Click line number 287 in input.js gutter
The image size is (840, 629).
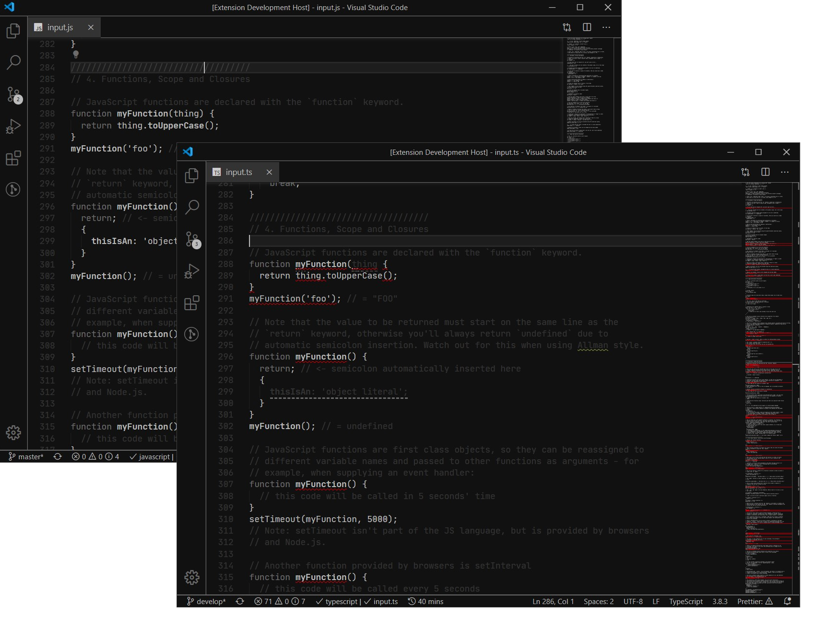click(x=47, y=102)
